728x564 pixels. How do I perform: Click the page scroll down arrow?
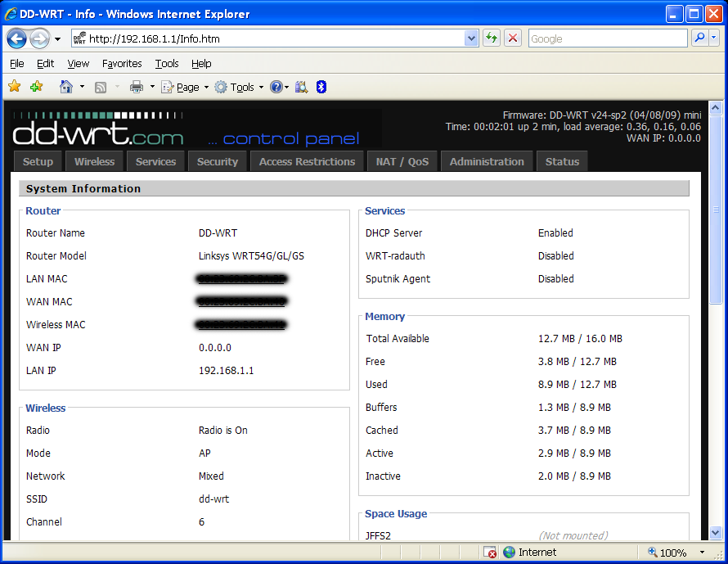pyautogui.click(x=716, y=532)
